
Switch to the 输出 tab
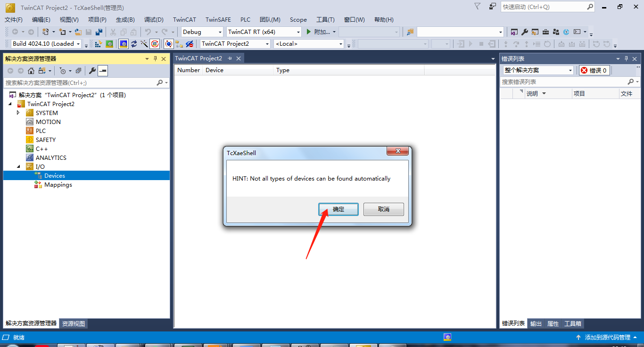coord(536,323)
